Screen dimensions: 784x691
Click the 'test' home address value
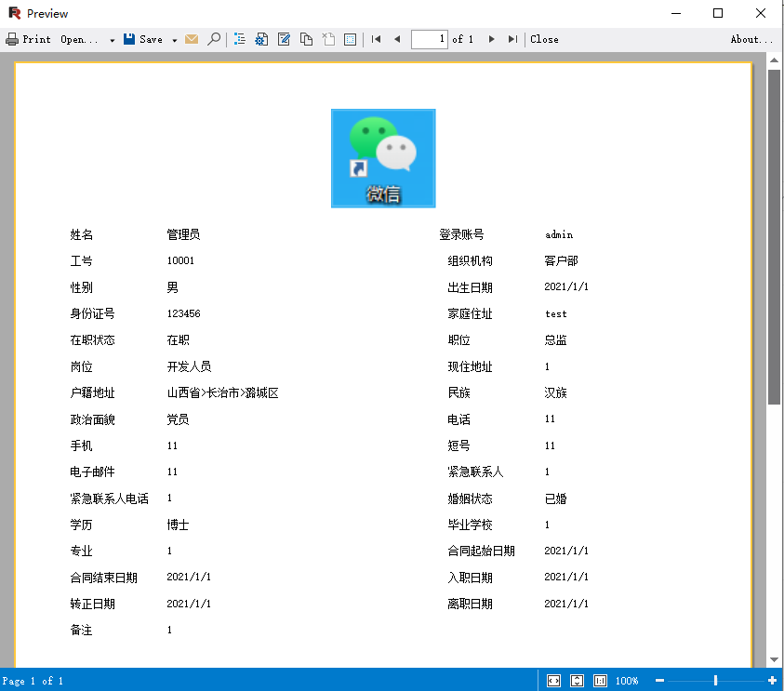click(556, 313)
